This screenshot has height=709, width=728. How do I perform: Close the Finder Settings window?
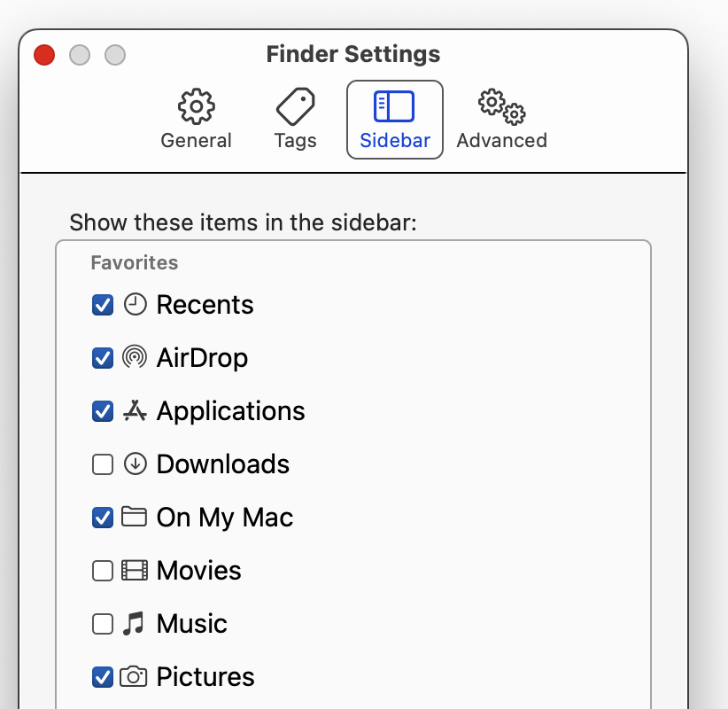[x=44, y=55]
